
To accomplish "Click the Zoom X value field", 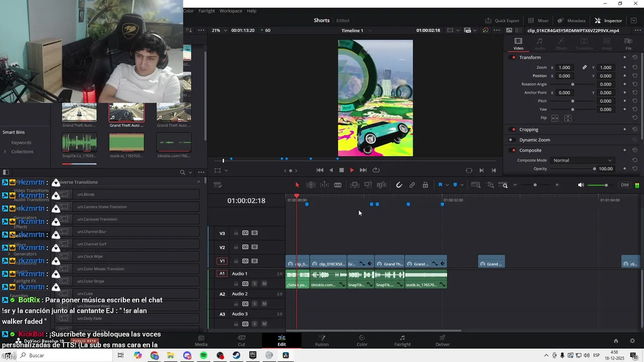I will tap(565, 67).
